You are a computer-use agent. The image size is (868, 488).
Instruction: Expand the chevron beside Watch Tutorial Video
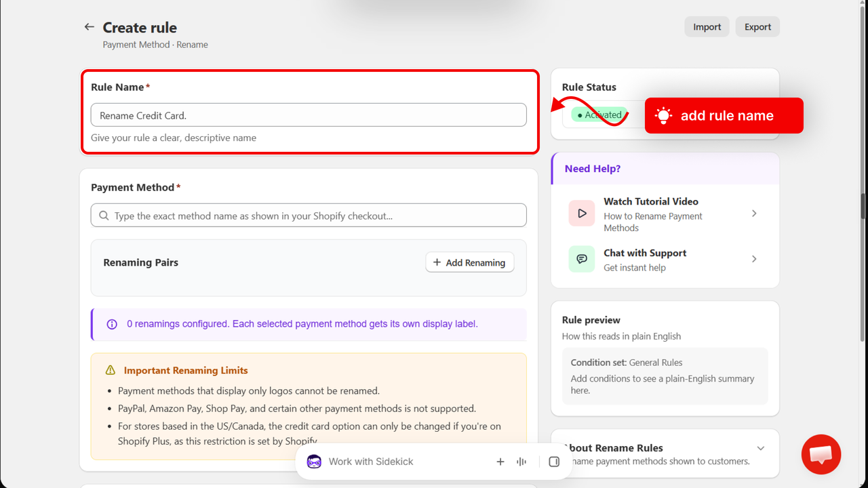coord(754,213)
